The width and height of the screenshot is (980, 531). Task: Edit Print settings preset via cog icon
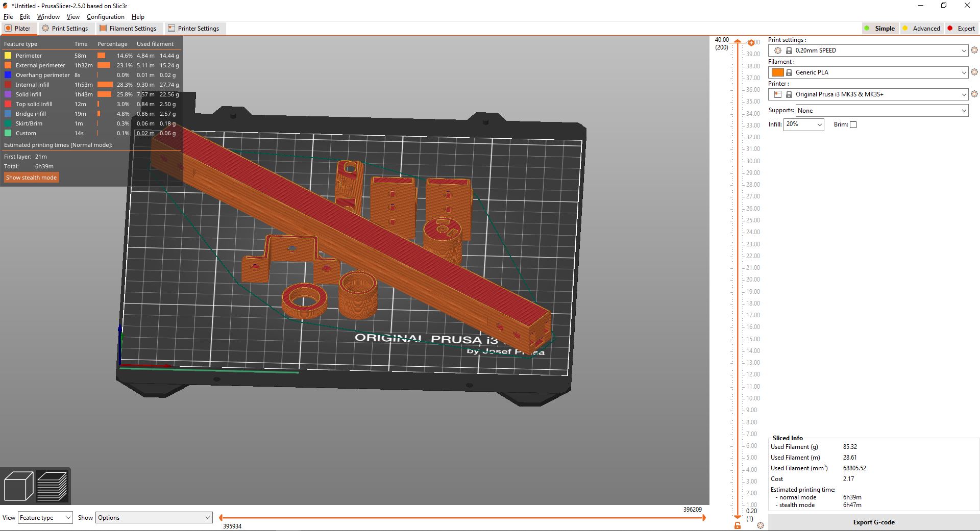click(x=974, y=50)
